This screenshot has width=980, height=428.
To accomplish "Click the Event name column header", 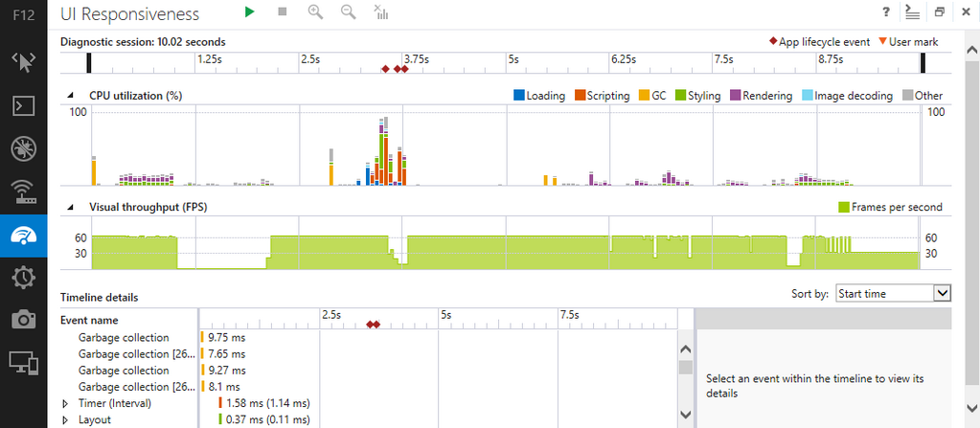I will (x=89, y=320).
